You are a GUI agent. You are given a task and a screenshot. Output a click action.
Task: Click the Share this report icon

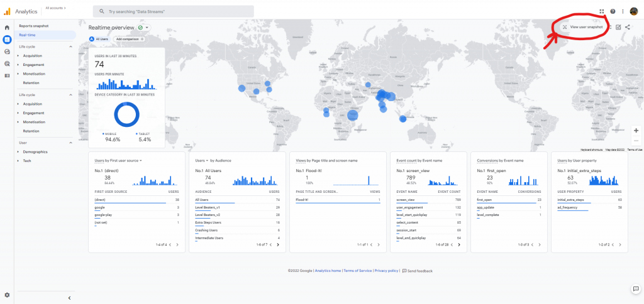tap(628, 27)
